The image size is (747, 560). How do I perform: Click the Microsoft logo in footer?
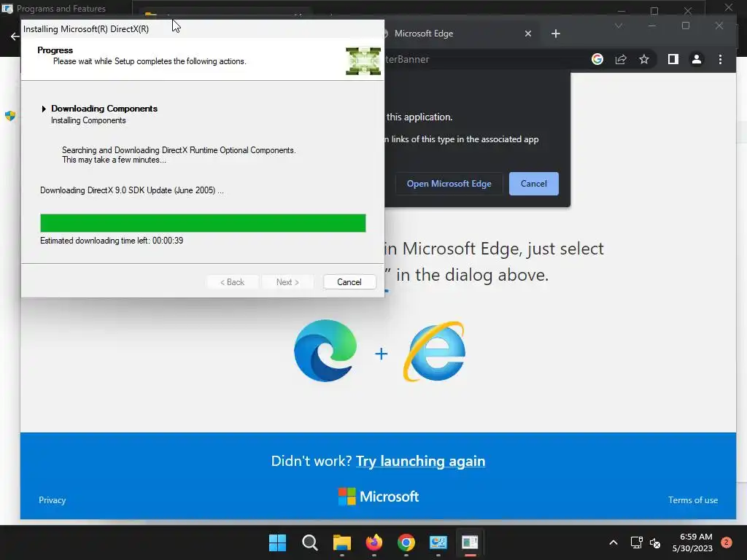(379, 497)
